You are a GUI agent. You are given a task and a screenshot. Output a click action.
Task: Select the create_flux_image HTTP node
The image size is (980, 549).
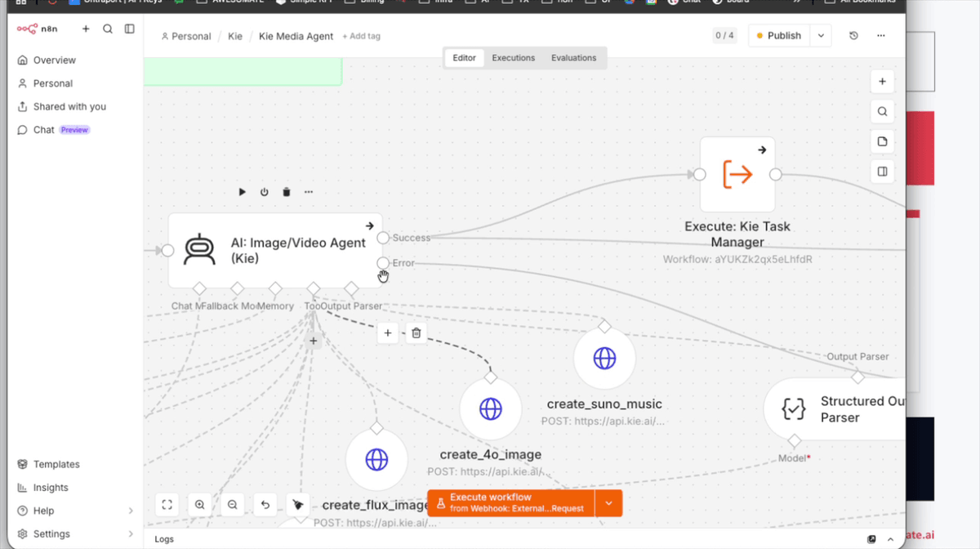coord(376,459)
